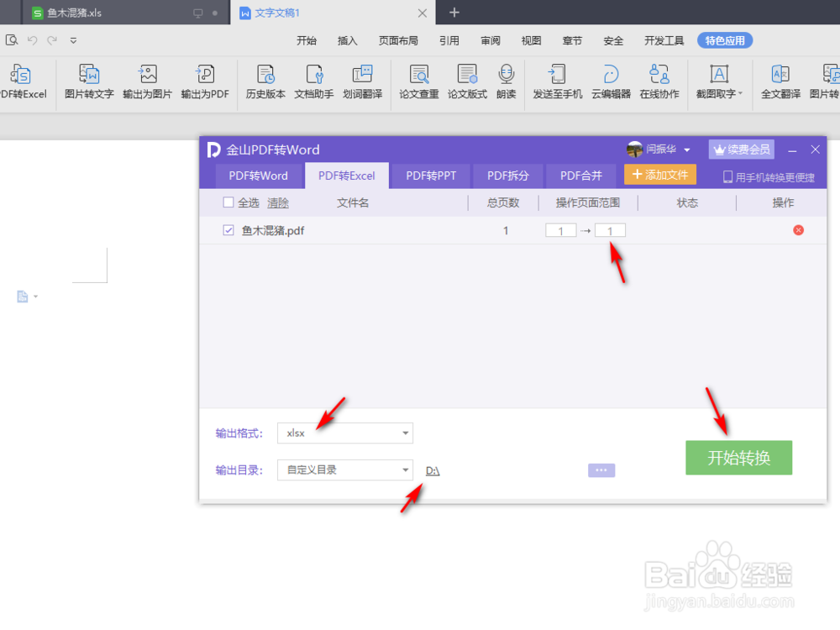Open the 审阅 ribbon menu

tap(491, 40)
